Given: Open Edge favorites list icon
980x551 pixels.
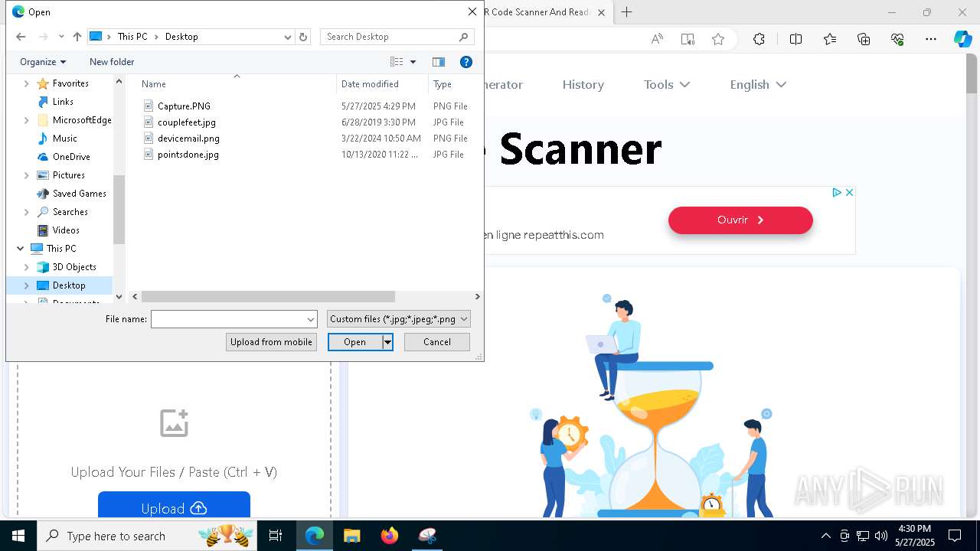Looking at the screenshot, I should 830,39.
